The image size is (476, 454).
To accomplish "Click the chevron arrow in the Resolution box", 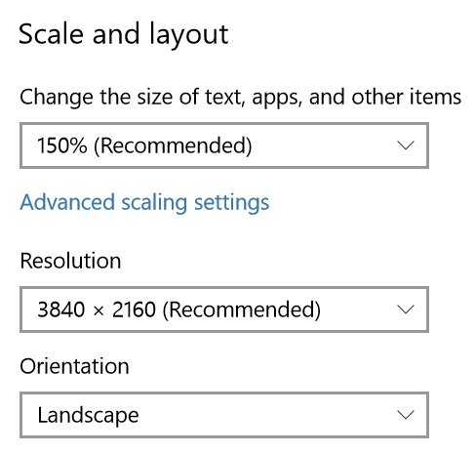I will pyautogui.click(x=406, y=310).
